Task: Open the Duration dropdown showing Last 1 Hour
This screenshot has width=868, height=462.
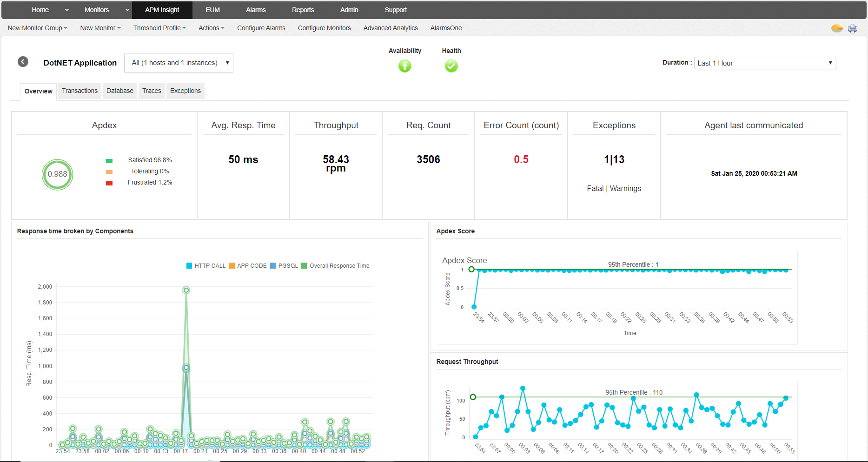Action: click(765, 63)
